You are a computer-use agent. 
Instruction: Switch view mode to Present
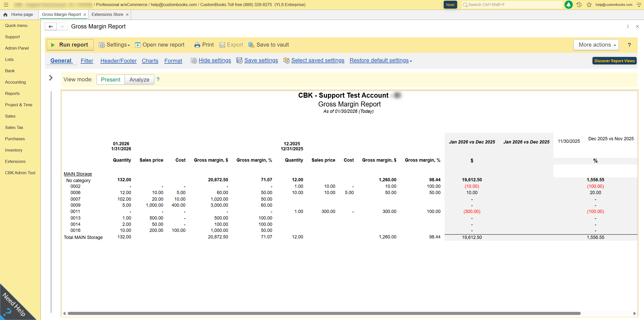(110, 80)
